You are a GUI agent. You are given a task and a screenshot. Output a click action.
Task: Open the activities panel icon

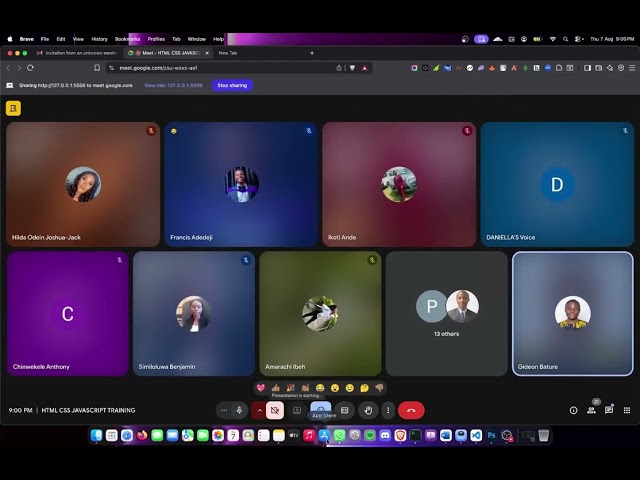[x=625, y=410]
